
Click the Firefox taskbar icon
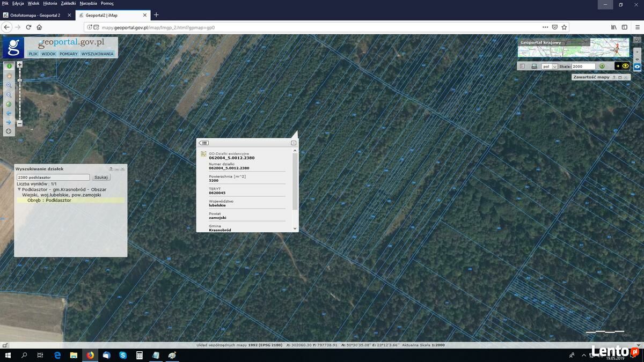pyautogui.click(x=90, y=355)
